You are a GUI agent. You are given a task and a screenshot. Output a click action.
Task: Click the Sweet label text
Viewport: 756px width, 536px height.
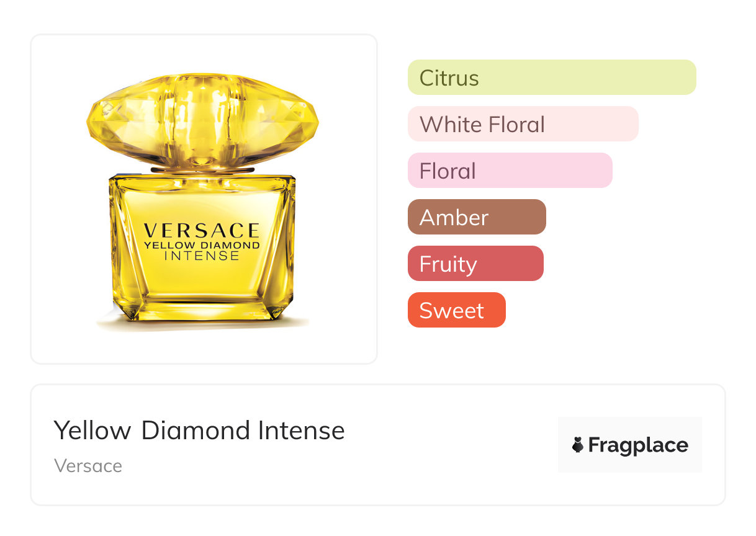451,311
